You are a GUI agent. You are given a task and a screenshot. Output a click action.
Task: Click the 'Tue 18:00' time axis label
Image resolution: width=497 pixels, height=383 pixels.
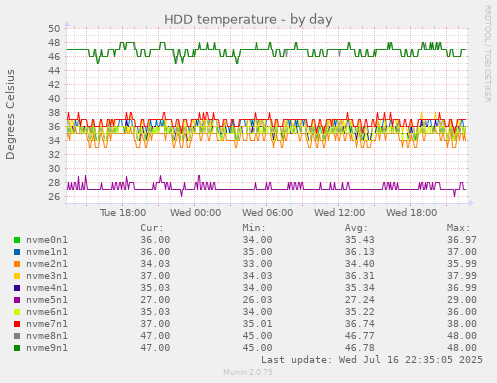click(123, 213)
